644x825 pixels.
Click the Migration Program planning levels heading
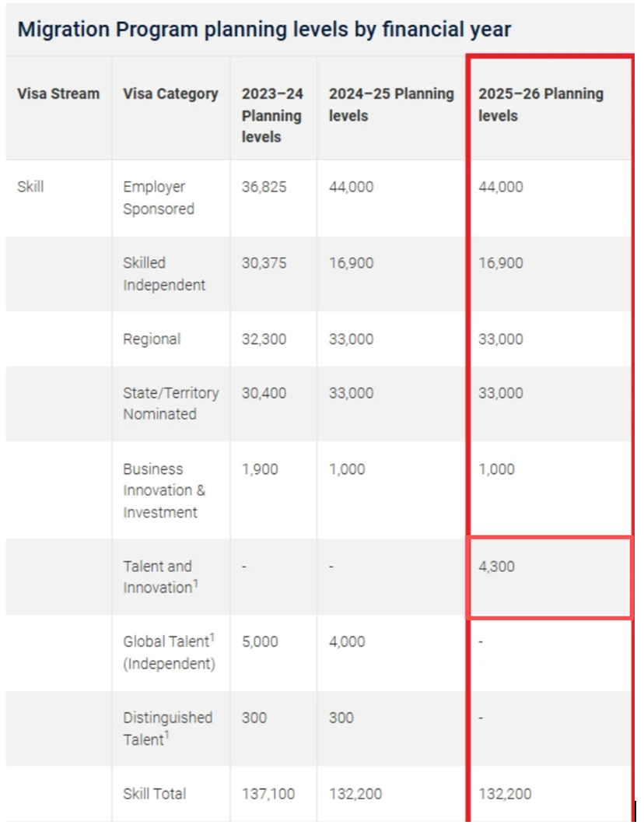tap(264, 30)
